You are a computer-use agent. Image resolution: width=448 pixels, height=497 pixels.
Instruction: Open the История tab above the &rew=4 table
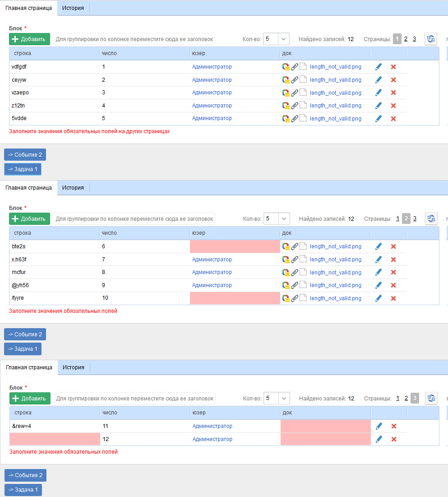pyautogui.click(x=74, y=367)
